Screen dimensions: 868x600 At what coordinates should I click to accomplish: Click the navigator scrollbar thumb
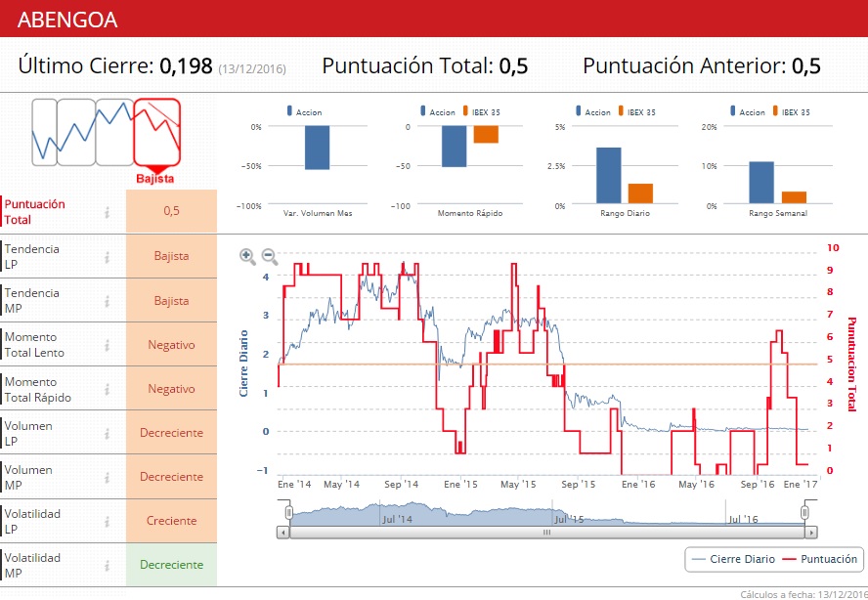(547, 533)
